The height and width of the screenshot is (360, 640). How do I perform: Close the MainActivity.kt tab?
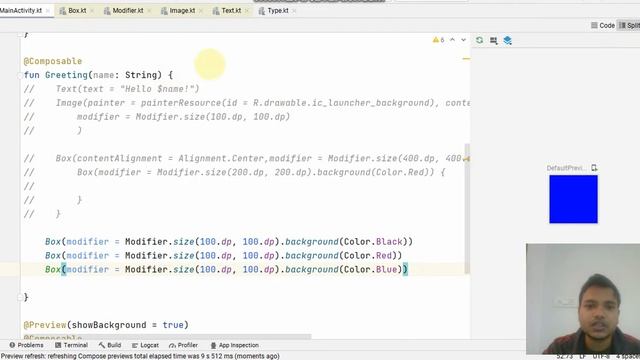[48, 11]
